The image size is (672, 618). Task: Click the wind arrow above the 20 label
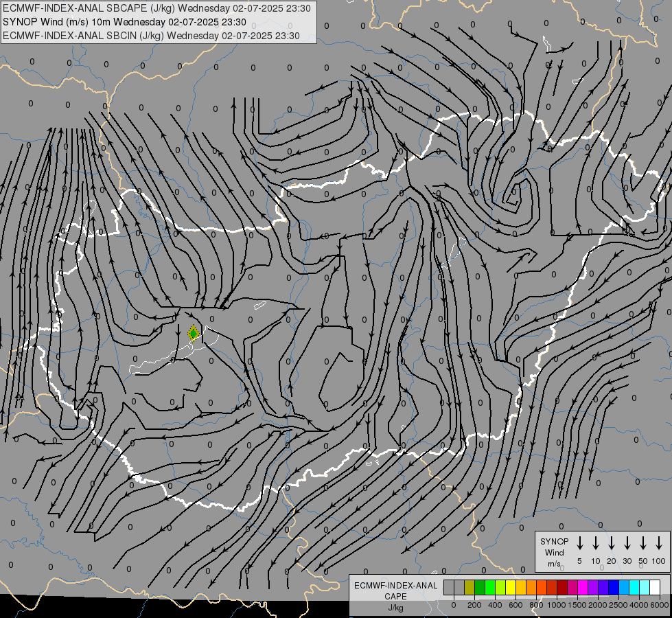pos(611,543)
